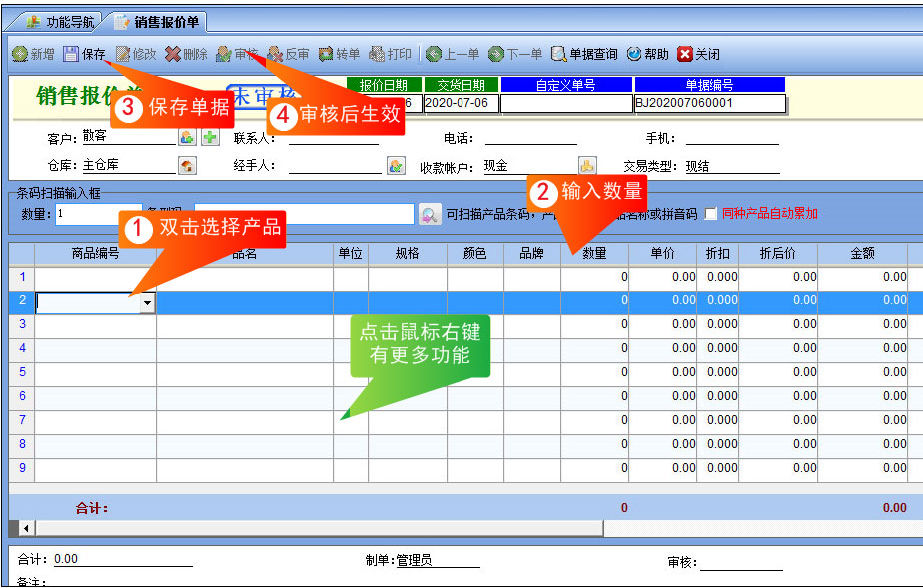Print using the 打印 icon
The image size is (923, 588).
point(377,54)
